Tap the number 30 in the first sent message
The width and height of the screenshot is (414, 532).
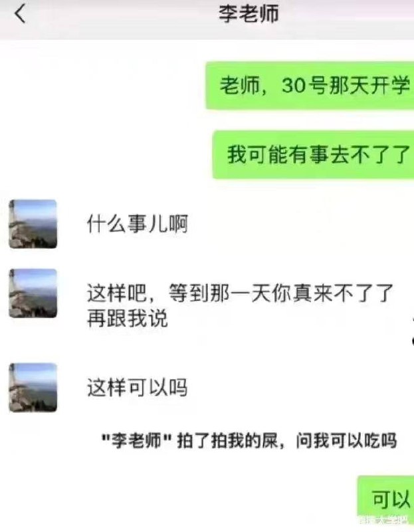tap(294, 85)
